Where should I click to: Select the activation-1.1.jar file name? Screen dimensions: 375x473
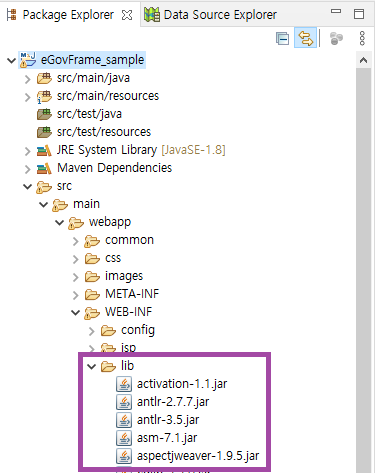click(x=182, y=384)
